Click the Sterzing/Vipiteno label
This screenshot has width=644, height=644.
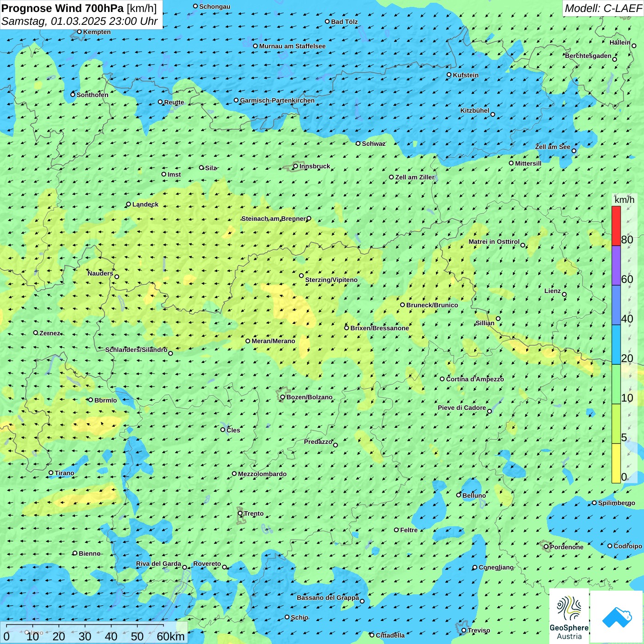[x=331, y=280]
